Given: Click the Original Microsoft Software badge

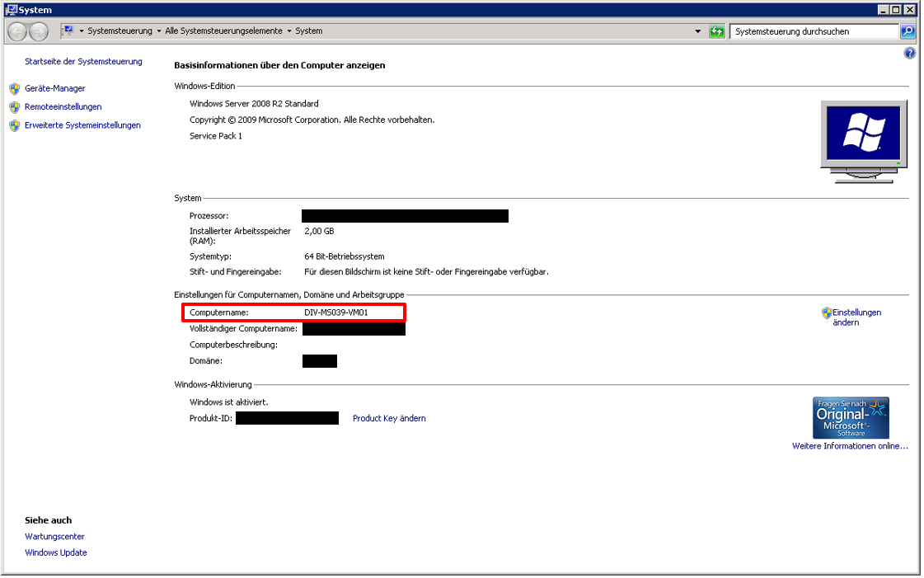Looking at the screenshot, I should click(x=851, y=418).
